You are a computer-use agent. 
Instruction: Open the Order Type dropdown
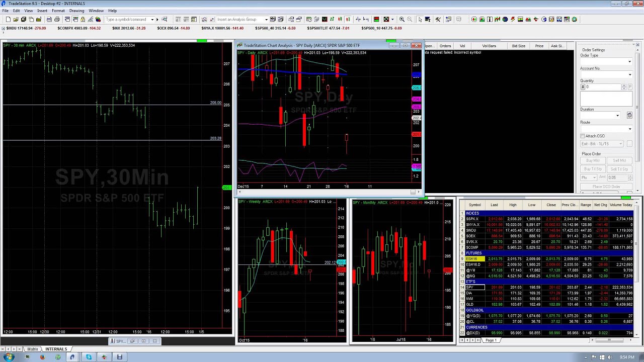pos(629,61)
